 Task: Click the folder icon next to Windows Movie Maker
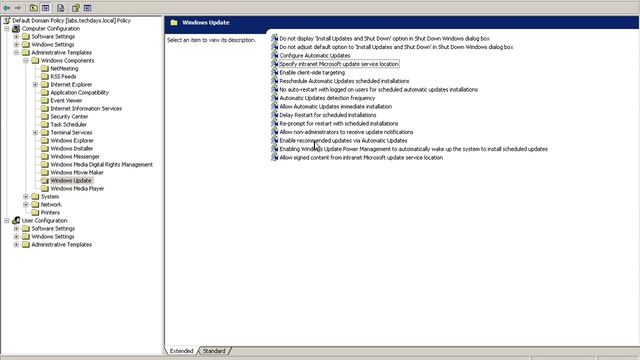pyautogui.click(x=45, y=172)
